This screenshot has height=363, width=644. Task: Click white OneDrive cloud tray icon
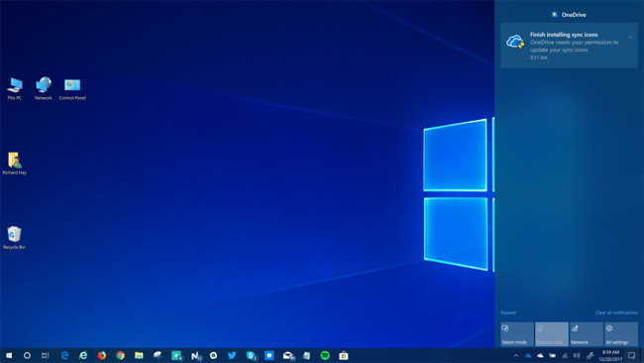coord(540,356)
